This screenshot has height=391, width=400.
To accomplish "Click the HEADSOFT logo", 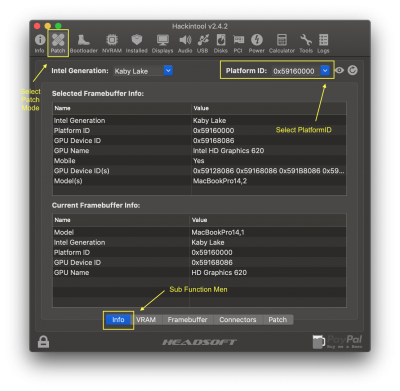I will [199, 342].
